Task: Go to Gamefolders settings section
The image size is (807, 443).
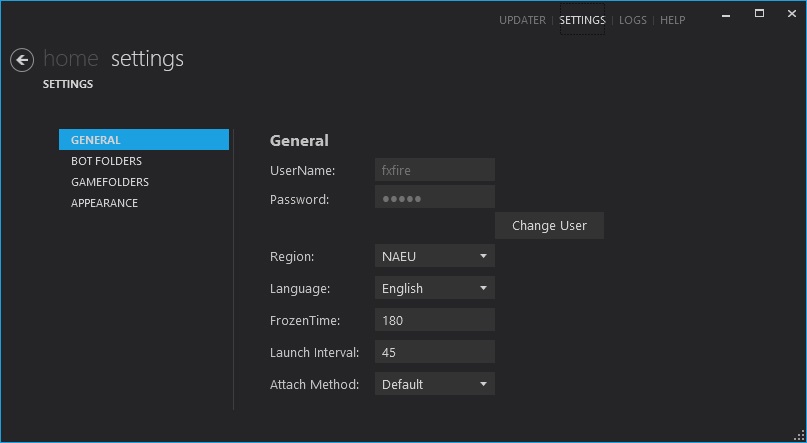Action: (x=110, y=182)
